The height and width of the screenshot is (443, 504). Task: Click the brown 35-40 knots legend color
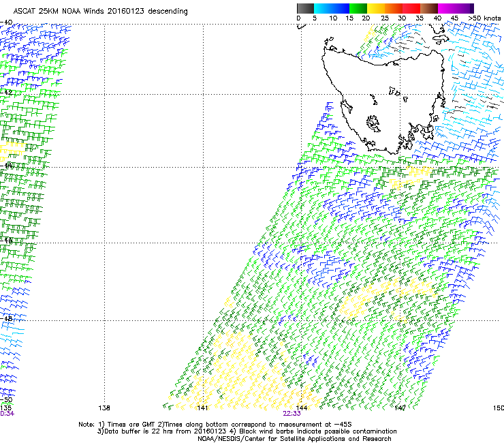click(x=429, y=9)
